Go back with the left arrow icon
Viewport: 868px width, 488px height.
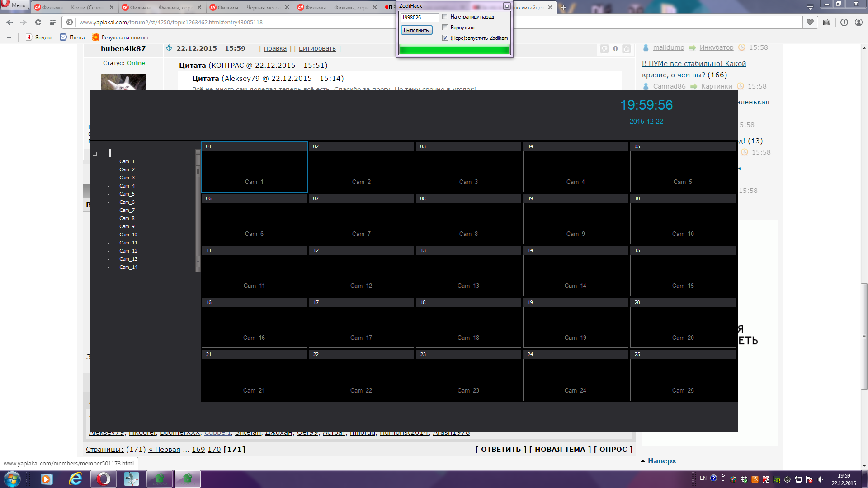9,22
